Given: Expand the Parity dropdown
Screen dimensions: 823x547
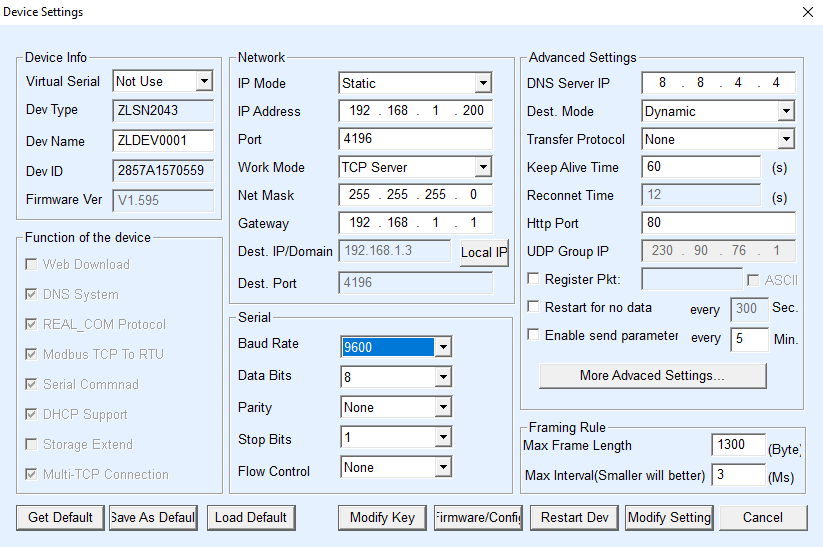Looking at the screenshot, I should click(443, 407).
